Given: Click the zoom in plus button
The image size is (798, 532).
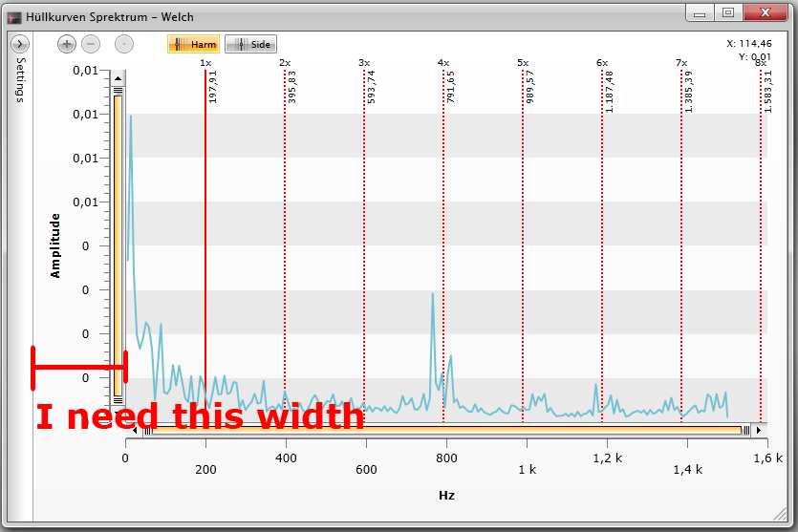Looking at the screenshot, I should [x=66, y=44].
